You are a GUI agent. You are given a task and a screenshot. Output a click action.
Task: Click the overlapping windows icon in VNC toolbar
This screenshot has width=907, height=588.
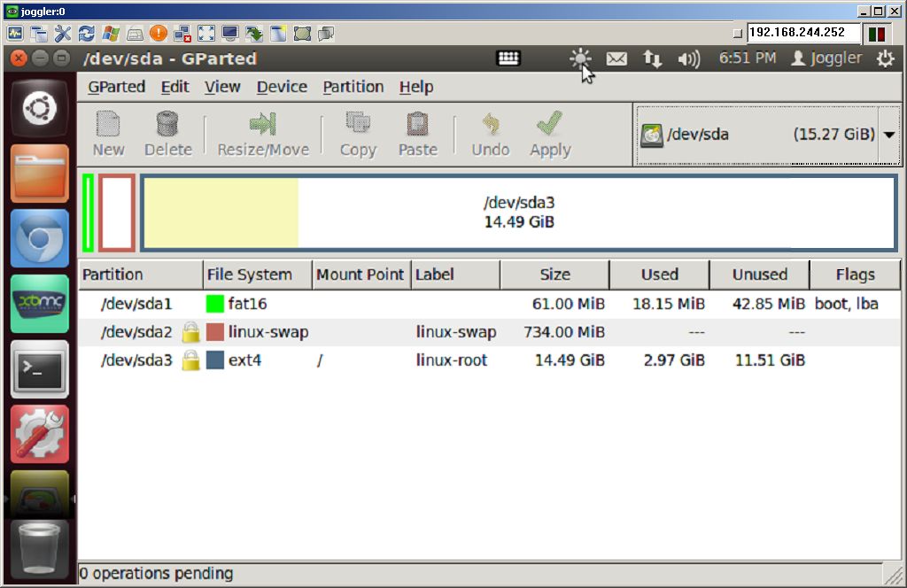tap(39, 34)
